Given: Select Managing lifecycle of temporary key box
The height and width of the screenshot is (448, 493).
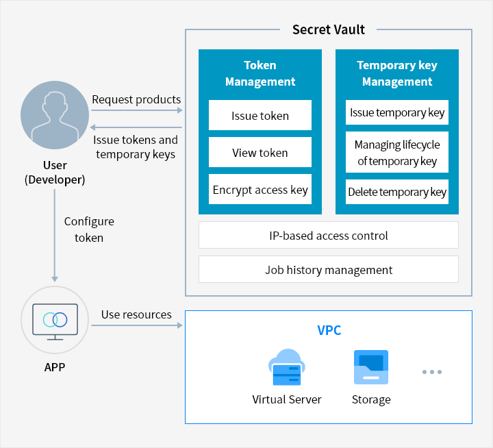Looking at the screenshot, I should click(x=397, y=152).
